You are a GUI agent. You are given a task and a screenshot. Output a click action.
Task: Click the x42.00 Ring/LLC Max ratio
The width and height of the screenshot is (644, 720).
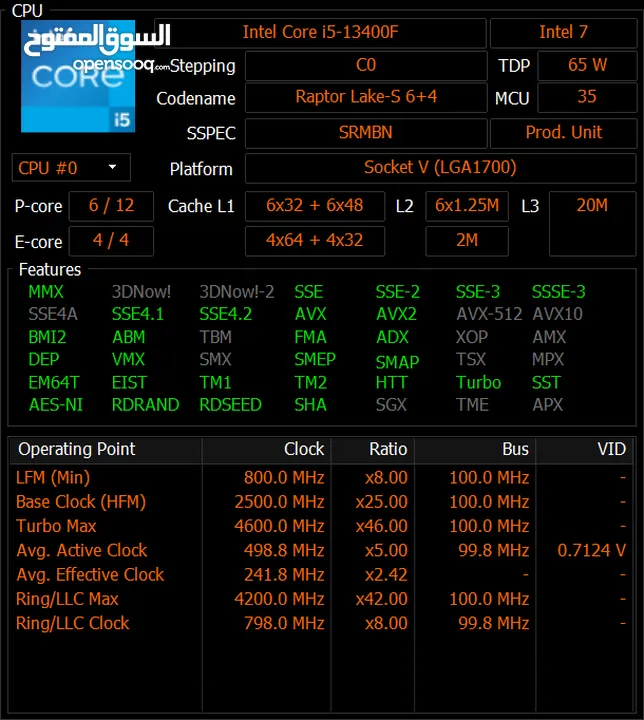click(382, 599)
